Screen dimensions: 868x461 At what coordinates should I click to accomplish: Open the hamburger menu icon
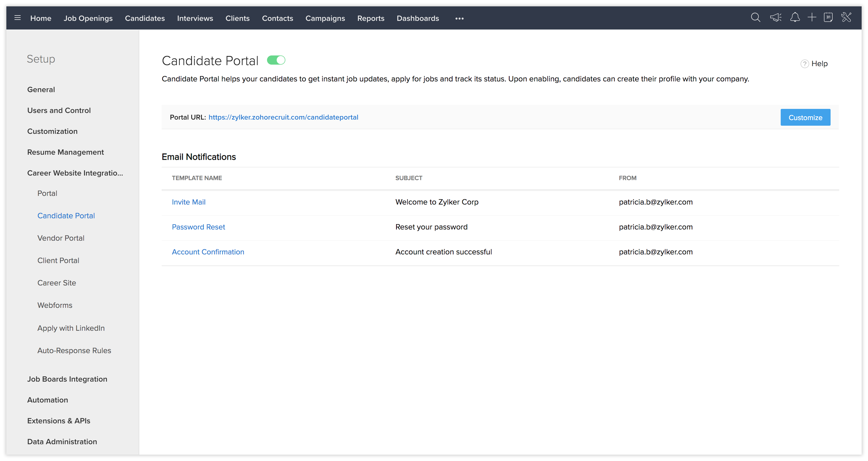click(18, 18)
